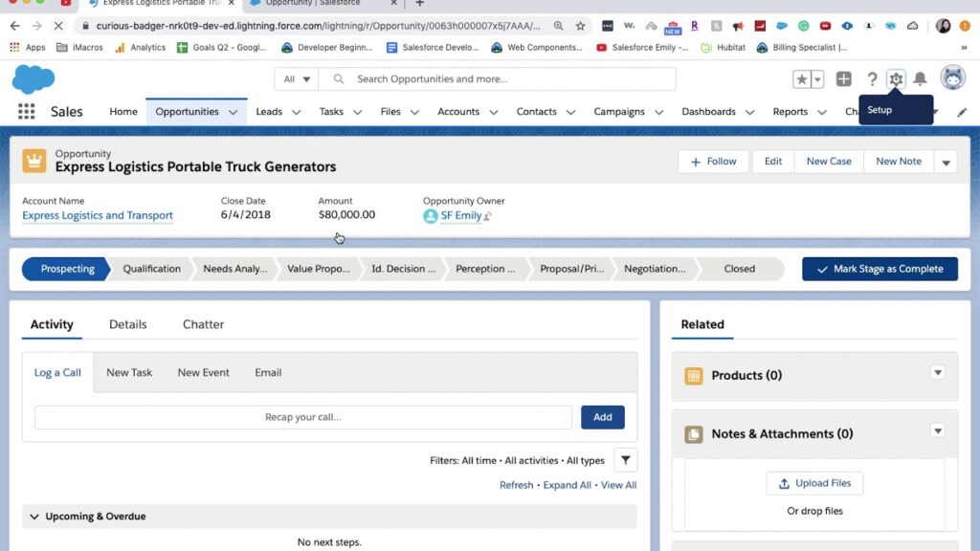980x551 pixels.
Task: Open a new browser tab
Action: pyautogui.click(x=420, y=4)
